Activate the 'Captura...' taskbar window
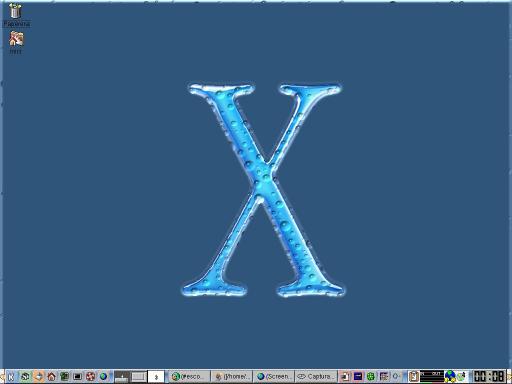This screenshot has width=512, height=384. 316,377
